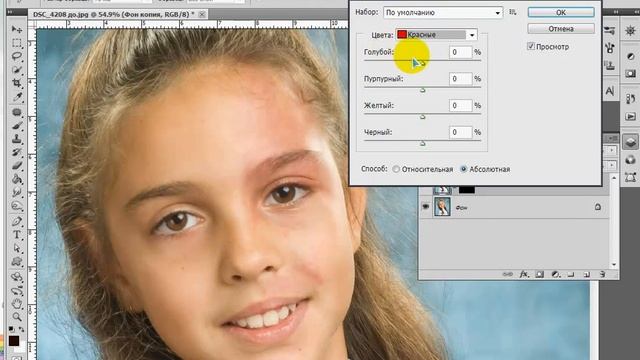640x360 pixels.
Task: Open the Character panel dock icon
Action: (610, 91)
